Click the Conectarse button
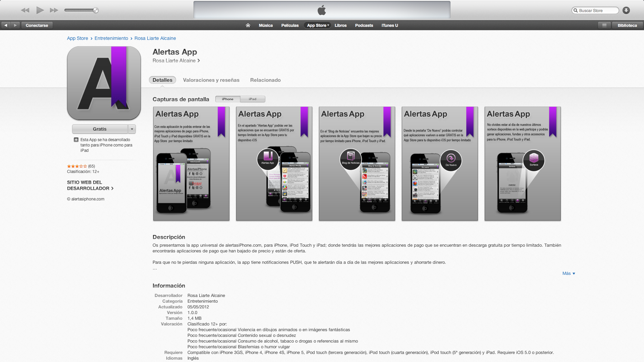This screenshot has width=644, height=362. pyautogui.click(x=37, y=25)
